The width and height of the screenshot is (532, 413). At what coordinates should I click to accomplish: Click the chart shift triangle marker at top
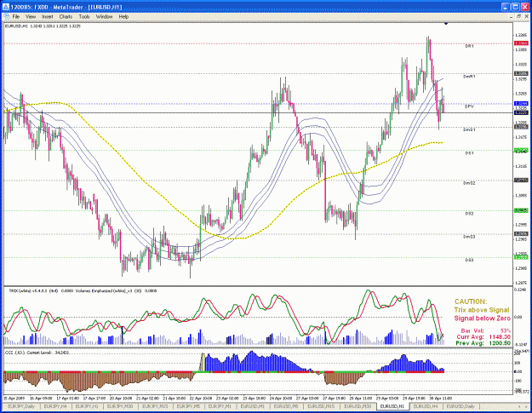point(446,23)
